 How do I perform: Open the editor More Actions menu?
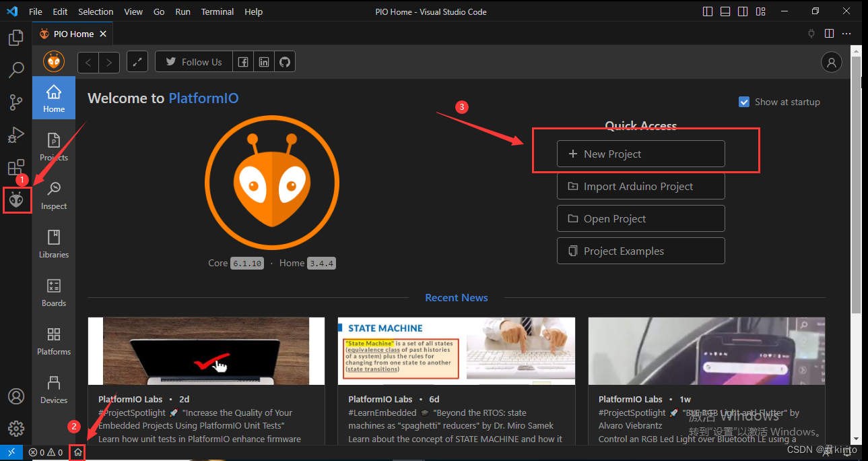[x=846, y=33]
